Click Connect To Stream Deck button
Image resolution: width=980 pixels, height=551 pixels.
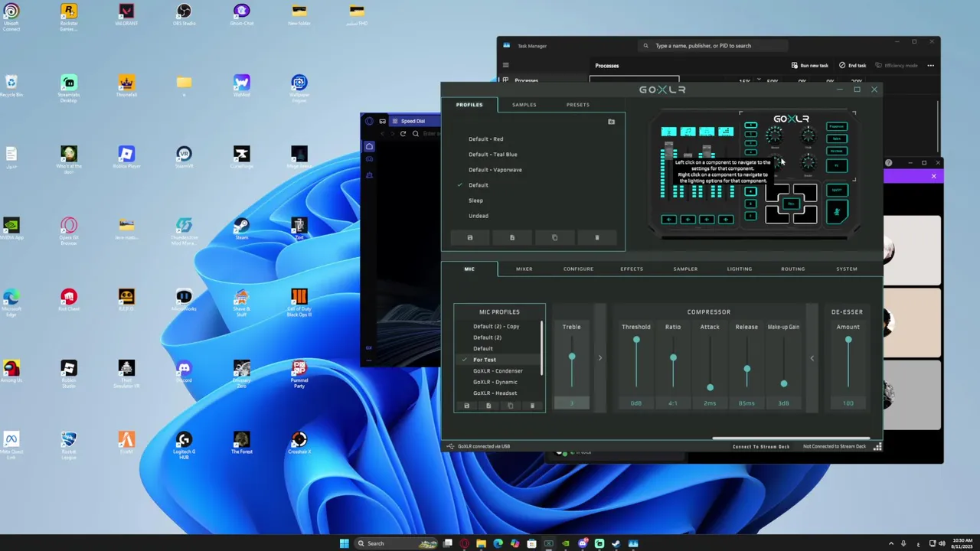point(761,446)
